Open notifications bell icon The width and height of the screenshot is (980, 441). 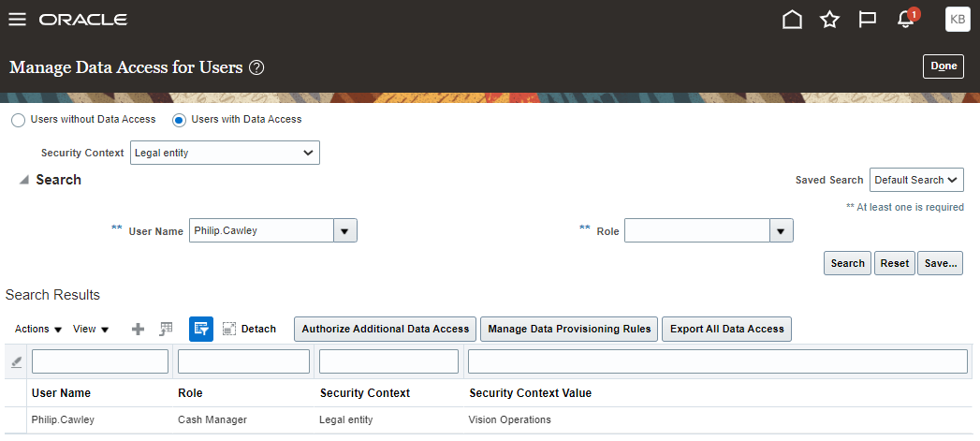pos(906,20)
